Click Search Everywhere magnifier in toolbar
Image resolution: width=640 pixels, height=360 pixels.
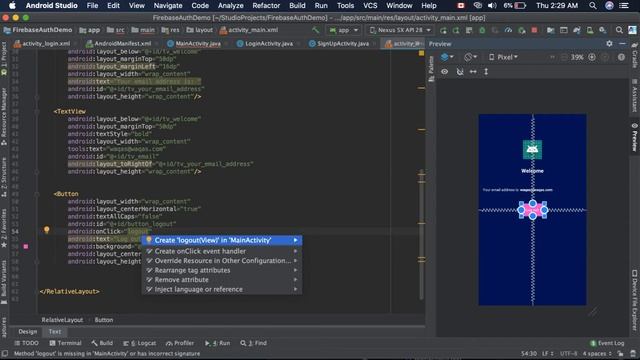(x=619, y=30)
